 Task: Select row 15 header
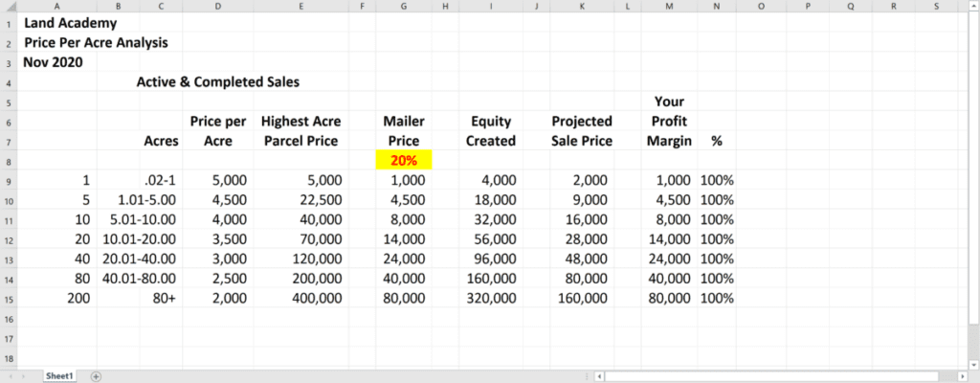8,299
